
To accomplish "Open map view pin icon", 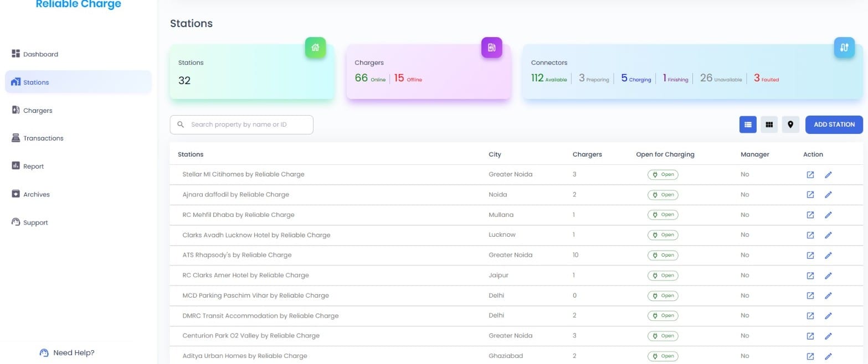I will pos(790,124).
